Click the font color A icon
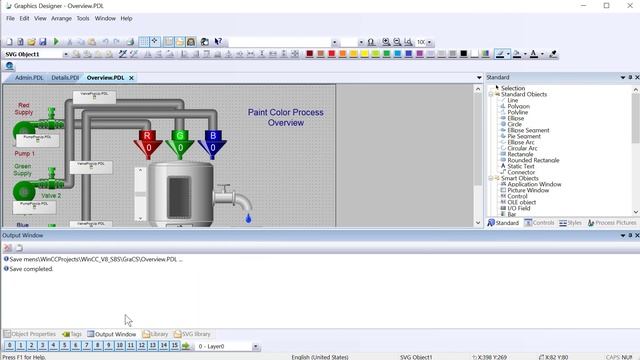This screenshot has height=360, width=640. click(533, 54)
